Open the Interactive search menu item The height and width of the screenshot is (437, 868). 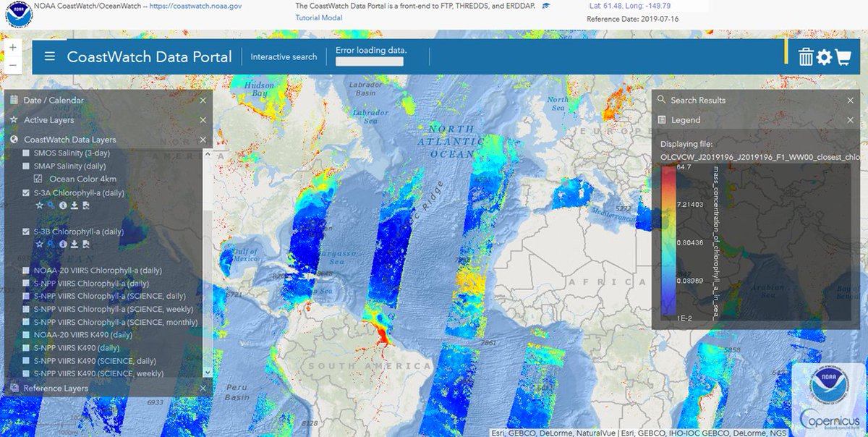coord(284,56)
